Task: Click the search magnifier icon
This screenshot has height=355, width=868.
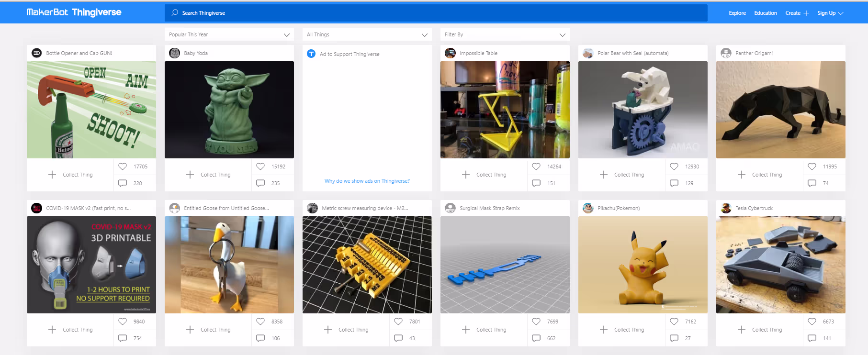Action: 175,12
